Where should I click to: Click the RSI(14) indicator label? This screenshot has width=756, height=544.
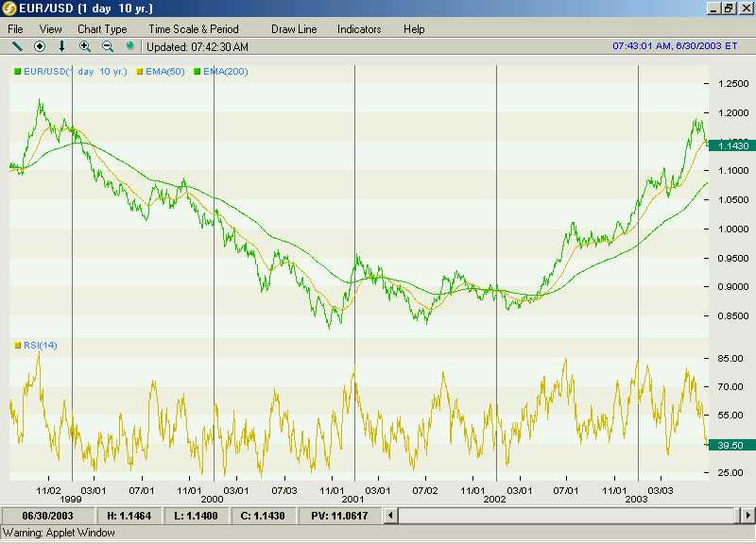(39, 346)
